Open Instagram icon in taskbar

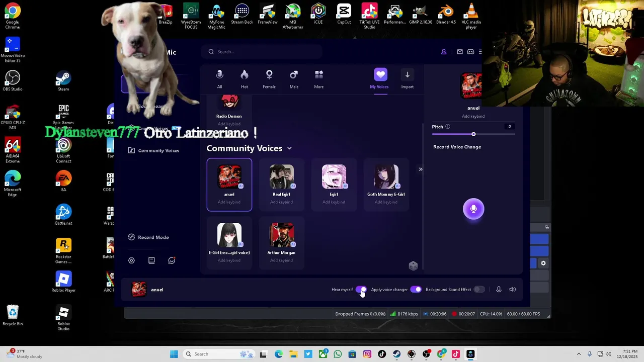pos(367,354)
